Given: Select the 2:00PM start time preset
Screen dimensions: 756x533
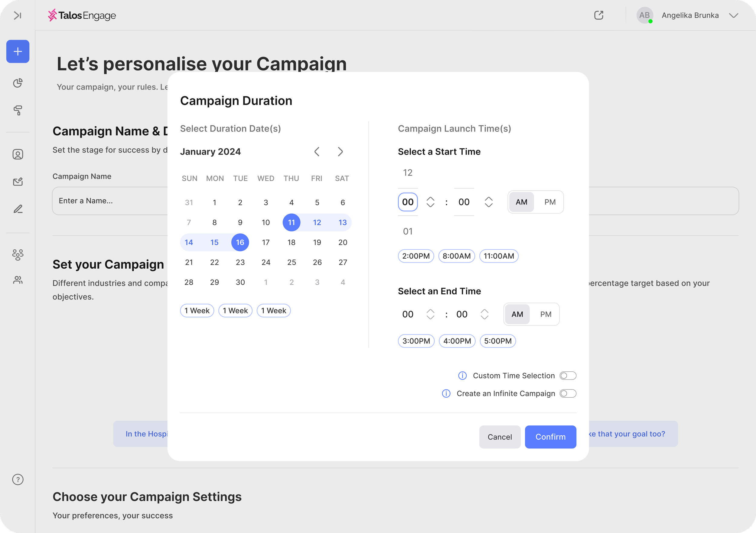Looking at the screenshot, I should click(x=415, y=256).
